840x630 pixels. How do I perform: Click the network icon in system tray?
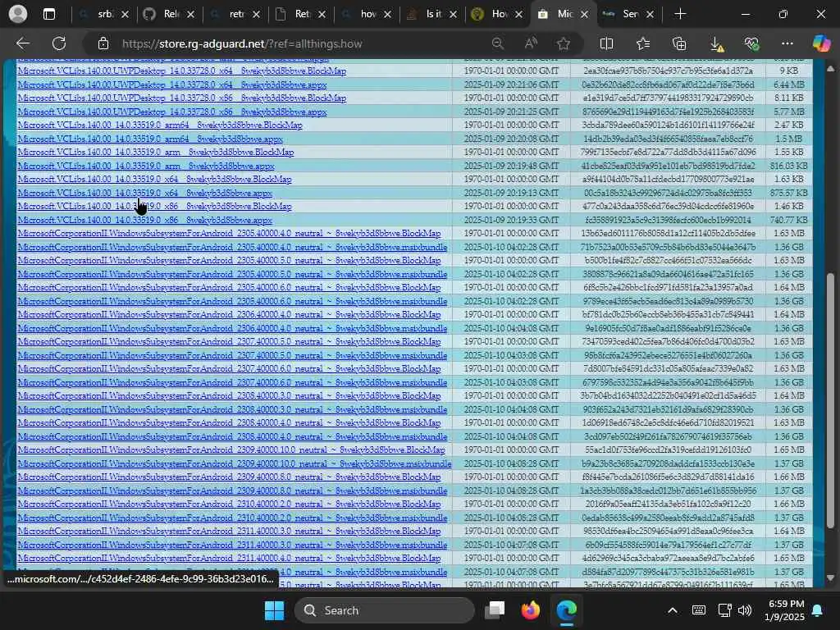coord(724,610)
